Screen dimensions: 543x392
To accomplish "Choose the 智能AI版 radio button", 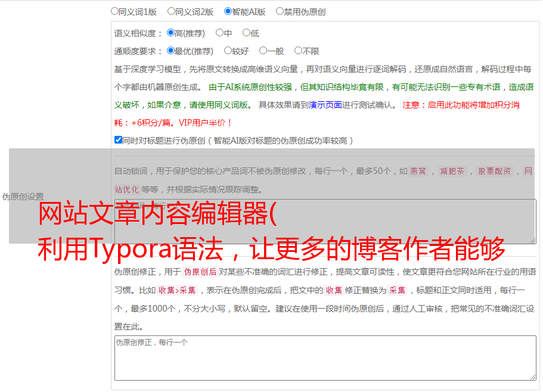I will [x=228, y=11].
